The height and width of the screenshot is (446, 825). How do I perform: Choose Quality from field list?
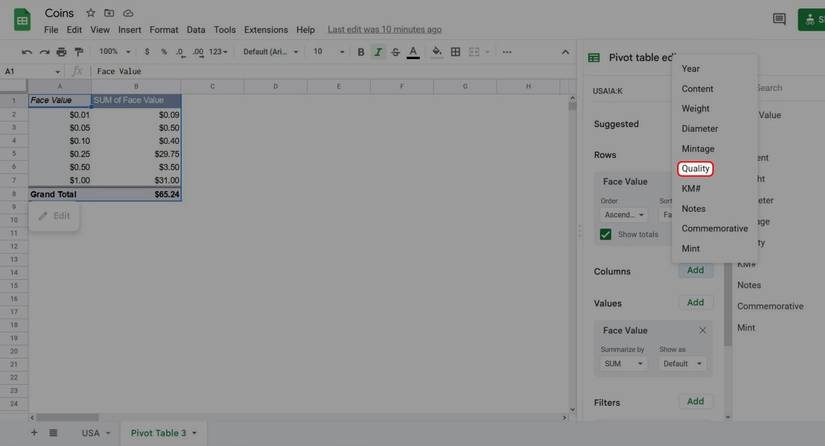click(x=695, y=168)
